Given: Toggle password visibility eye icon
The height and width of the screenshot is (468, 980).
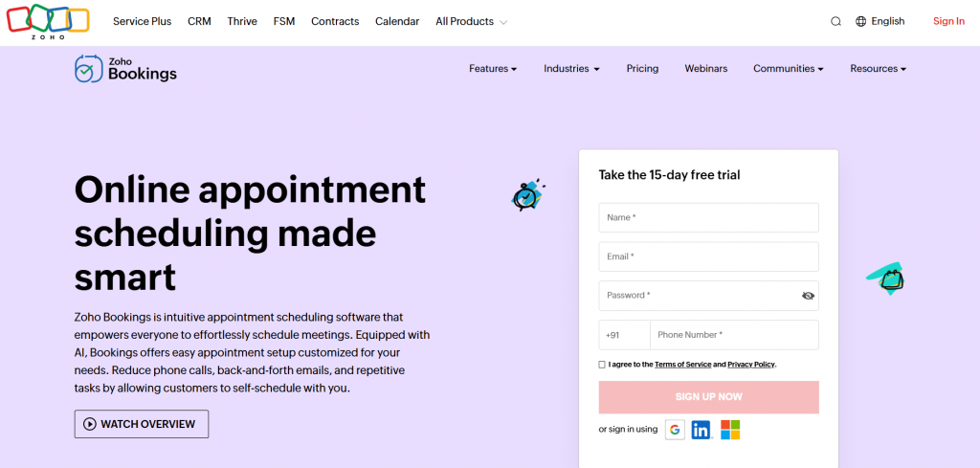Looking at the screenshot, I should pyautogui.click(x=808, y=296).
